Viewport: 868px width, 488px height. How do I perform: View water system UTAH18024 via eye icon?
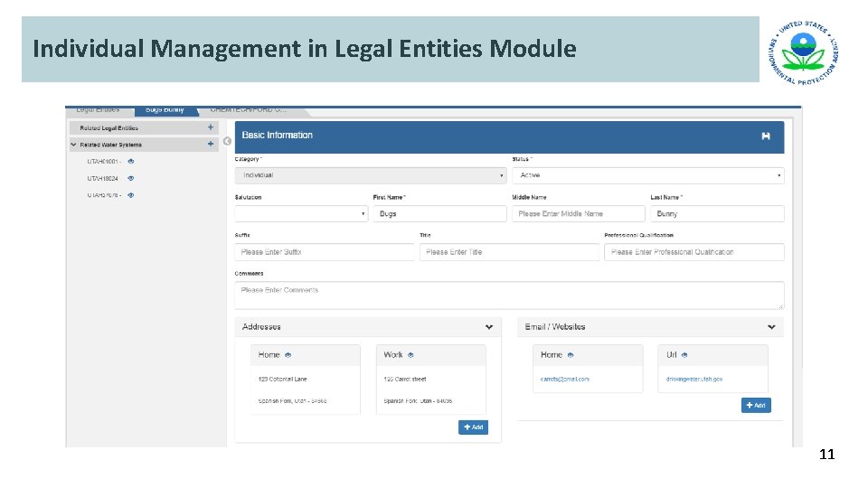(130, 178)
